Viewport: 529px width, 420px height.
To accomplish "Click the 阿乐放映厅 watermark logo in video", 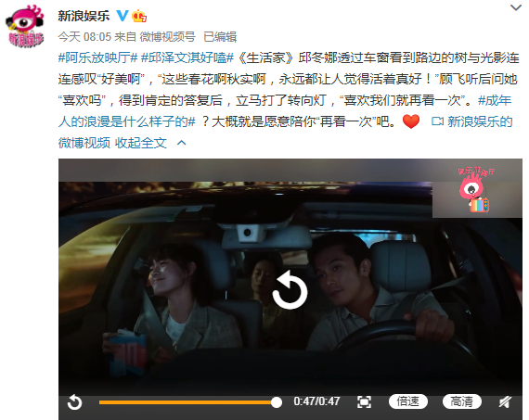I will [477, 190].
